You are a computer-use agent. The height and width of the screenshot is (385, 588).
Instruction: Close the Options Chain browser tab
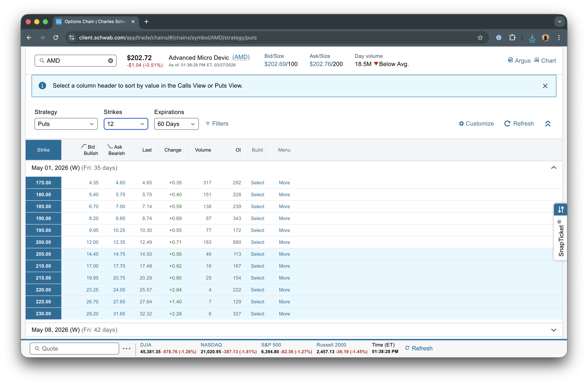tap(133, 22)
